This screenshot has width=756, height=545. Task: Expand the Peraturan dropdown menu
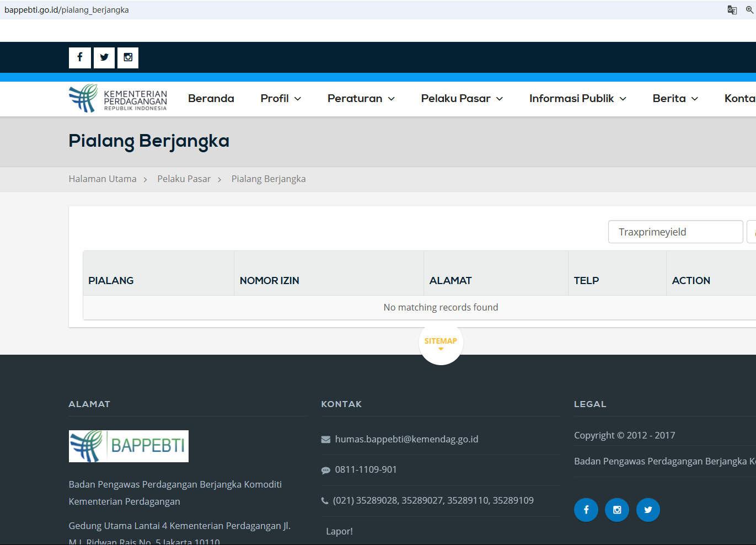click(x=361, y=99)
